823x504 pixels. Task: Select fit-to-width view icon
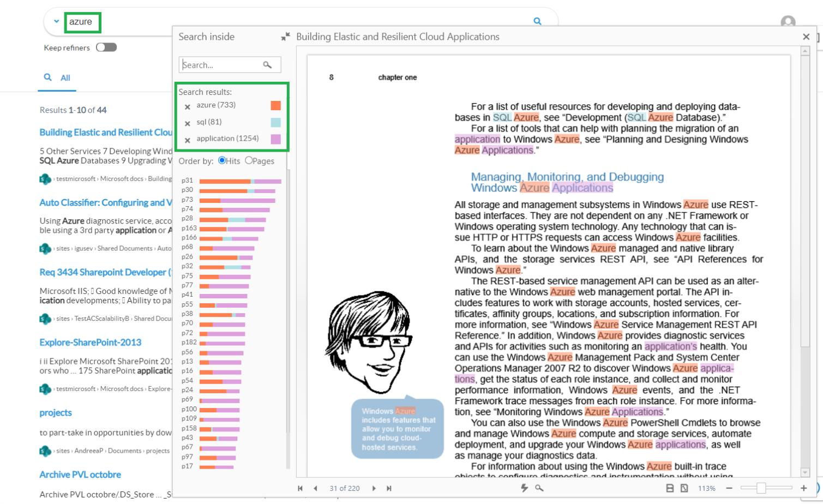coord(670,488)
